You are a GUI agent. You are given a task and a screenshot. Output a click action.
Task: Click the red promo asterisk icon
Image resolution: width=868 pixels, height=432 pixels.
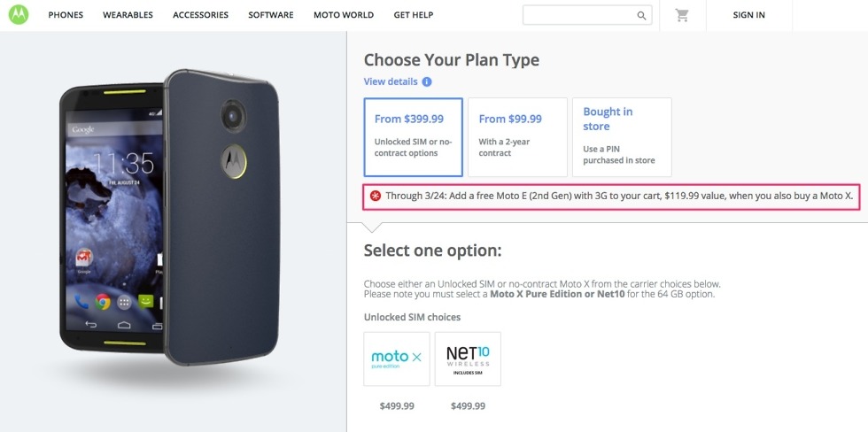tap(376, 196)
